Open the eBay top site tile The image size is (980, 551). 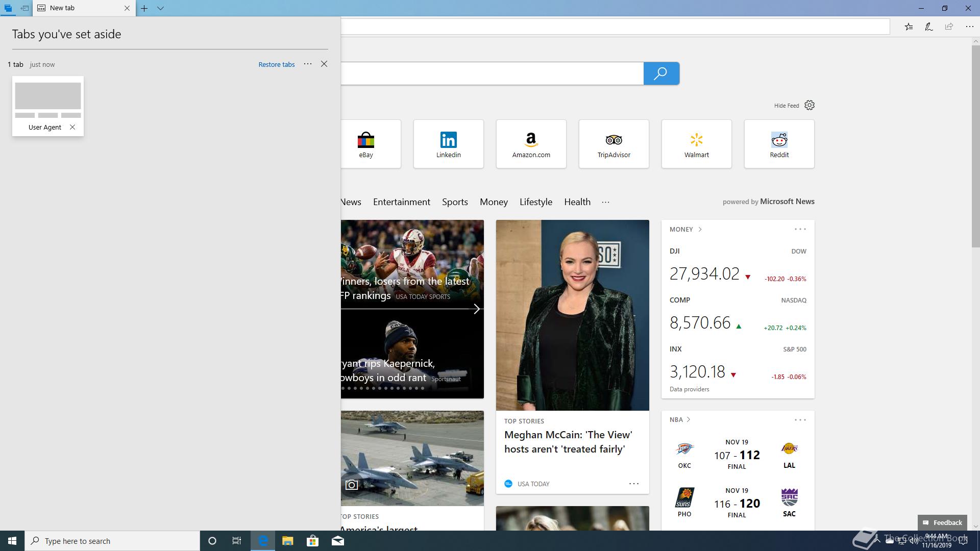[x=371, y=144]
